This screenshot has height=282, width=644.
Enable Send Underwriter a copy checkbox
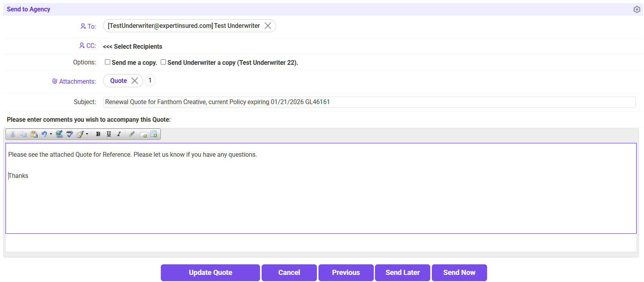pos(163,62)
